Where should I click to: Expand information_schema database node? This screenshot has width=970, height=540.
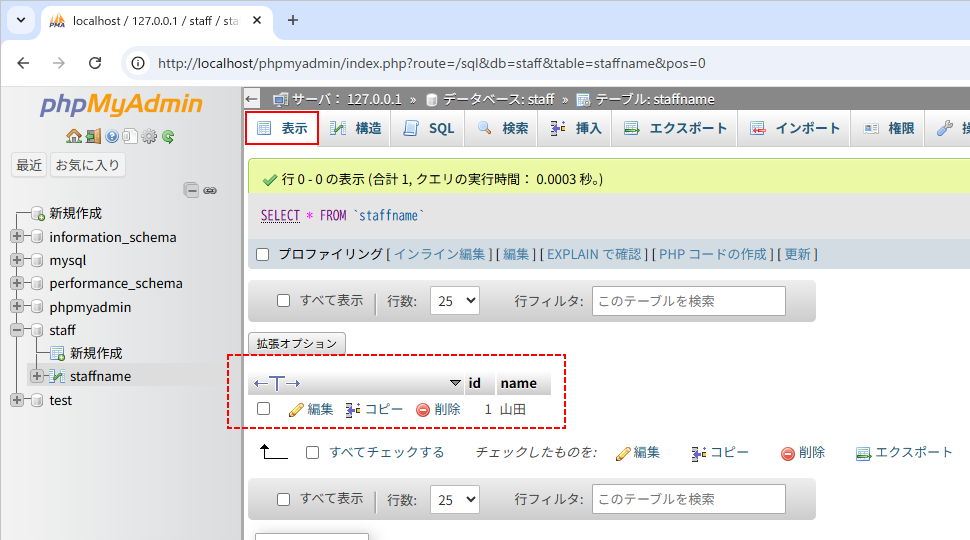[17, 236]
